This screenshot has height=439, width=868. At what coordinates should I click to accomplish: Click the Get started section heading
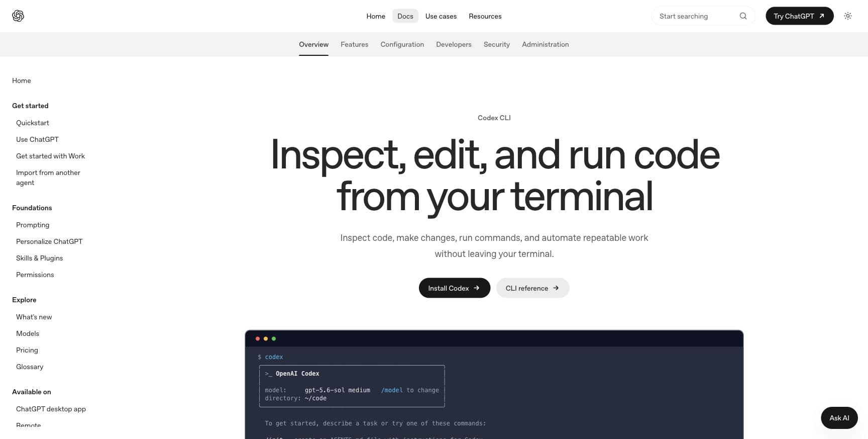30,106
